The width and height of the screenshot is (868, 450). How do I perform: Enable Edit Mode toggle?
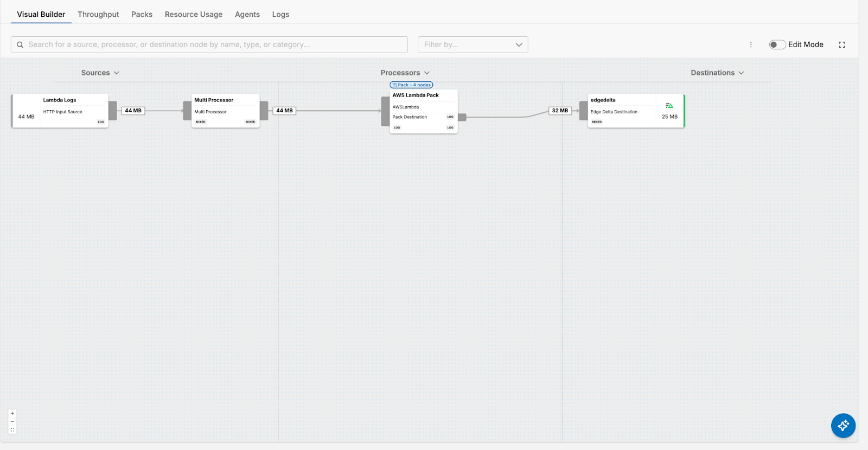[x=777, y=44]
